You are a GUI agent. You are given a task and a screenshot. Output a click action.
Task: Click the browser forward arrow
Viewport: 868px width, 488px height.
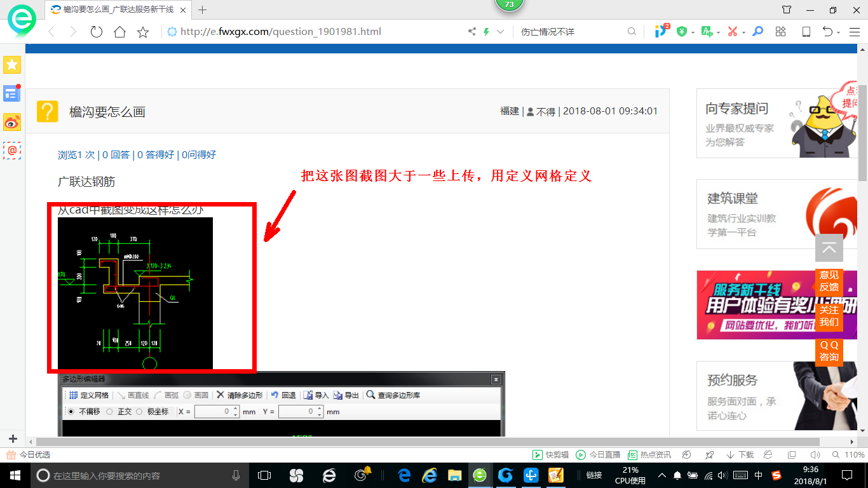pyautogui.click(x=73, y=32)
